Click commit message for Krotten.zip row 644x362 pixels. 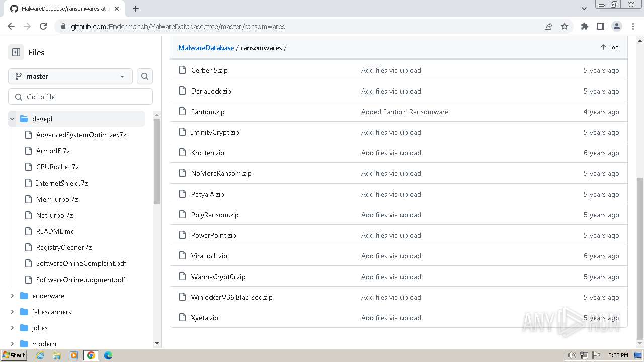point(391,153)
